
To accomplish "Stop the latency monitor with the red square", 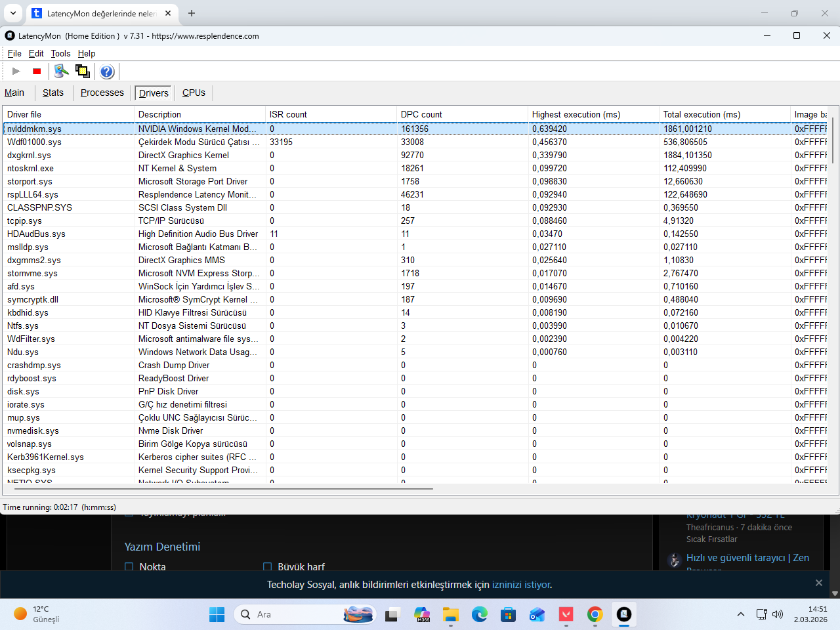I will click(37, 71).
